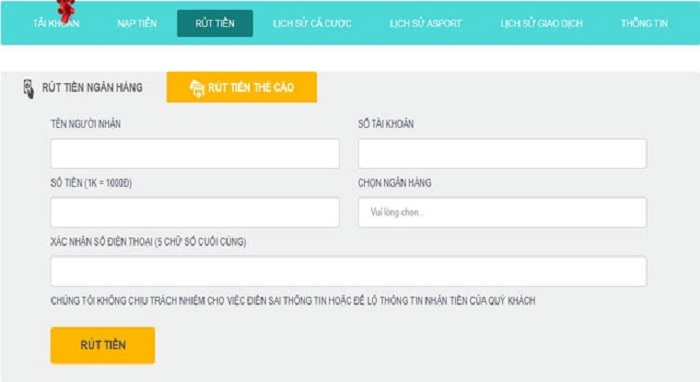Click the SỐ TÀI KHOẢN label
This screenshot has height=382, width=700.
coord(386,124)
